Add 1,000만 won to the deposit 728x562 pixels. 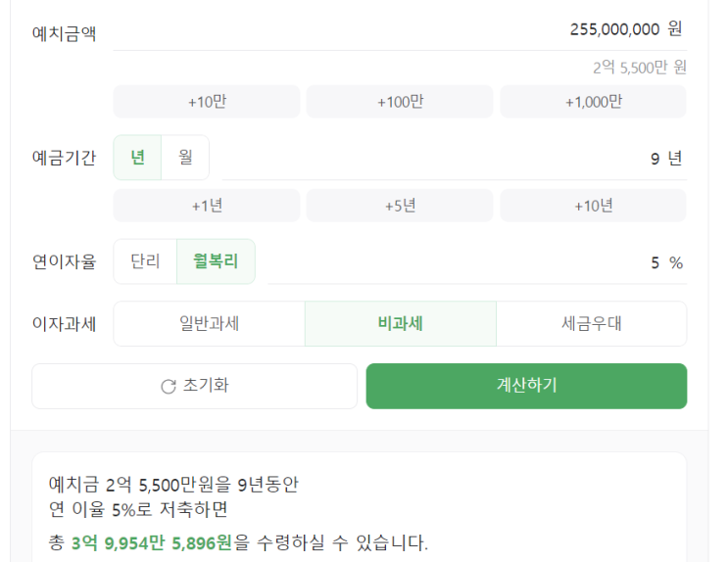coord(593,102)
